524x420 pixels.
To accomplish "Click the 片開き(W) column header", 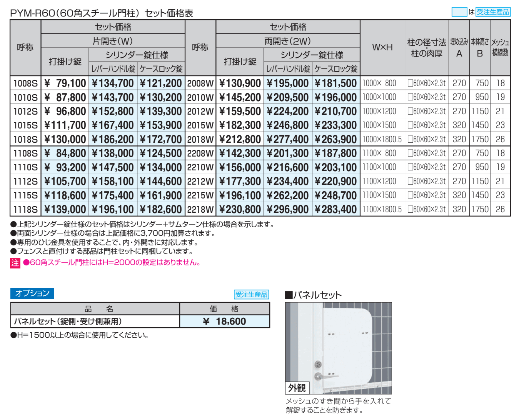I will click(x=113, y=41).
